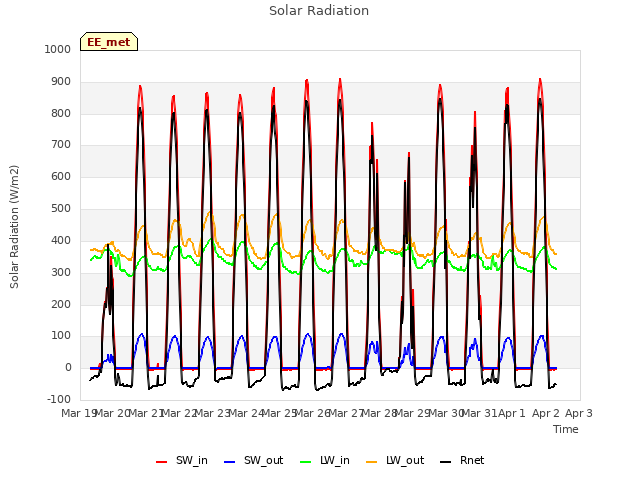Click the 900 y-axis tick label

pyautogui.click(x=61, y=82)
